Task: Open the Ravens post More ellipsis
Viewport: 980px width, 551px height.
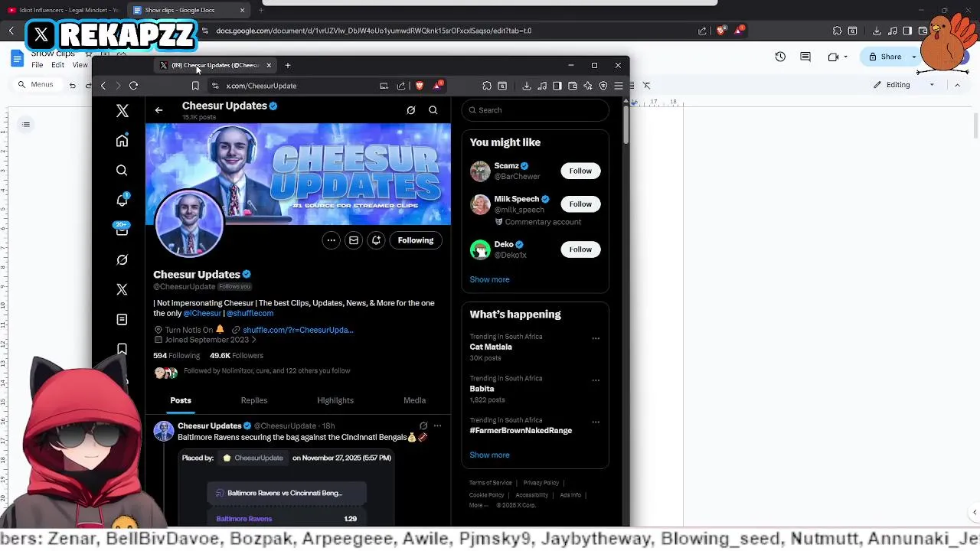Action: (x=437, y=425)
